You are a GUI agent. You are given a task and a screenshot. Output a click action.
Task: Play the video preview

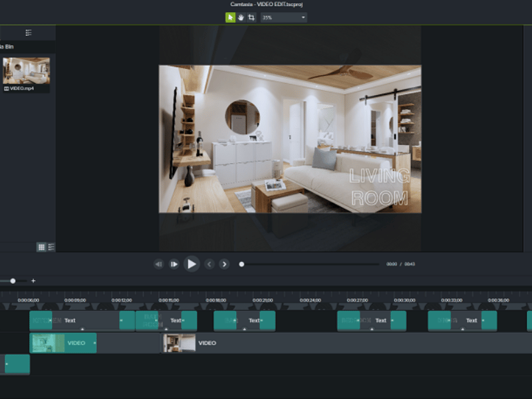pos(192,264)
